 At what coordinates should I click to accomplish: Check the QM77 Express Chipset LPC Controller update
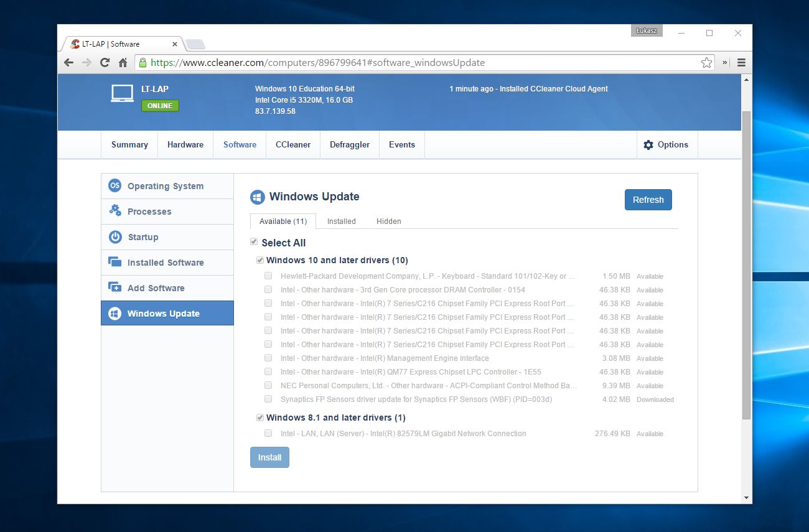[x=268, y=371]
